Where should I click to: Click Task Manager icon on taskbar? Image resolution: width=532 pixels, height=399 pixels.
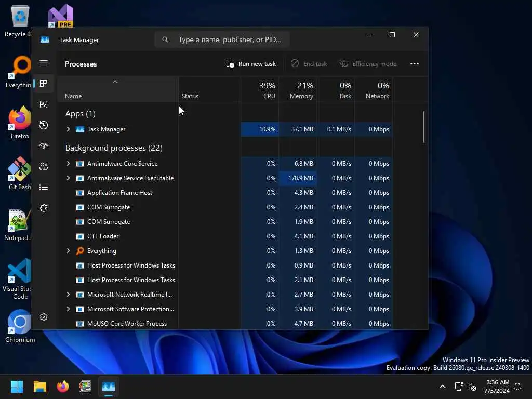[108, 387]
